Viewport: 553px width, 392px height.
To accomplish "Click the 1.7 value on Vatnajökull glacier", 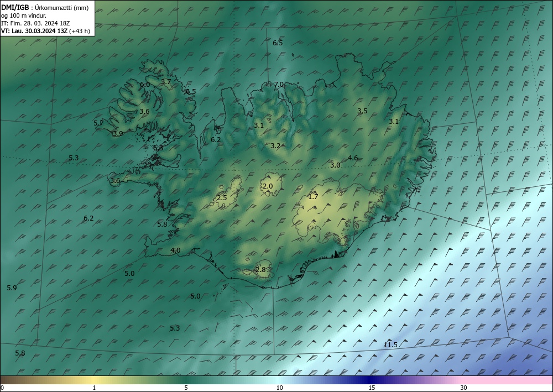I will (x=313, y=197).
